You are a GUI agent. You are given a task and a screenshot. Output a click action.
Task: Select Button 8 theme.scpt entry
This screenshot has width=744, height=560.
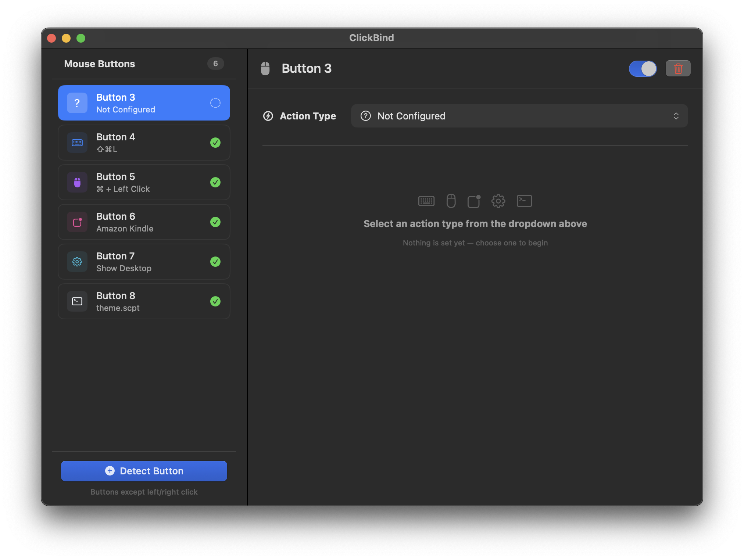[x=144, y=302]
